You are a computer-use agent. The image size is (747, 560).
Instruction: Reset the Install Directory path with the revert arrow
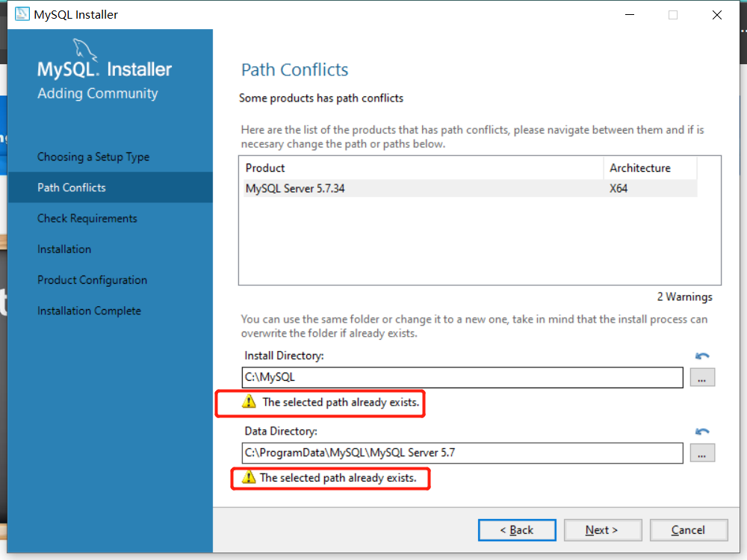(702, 355)
